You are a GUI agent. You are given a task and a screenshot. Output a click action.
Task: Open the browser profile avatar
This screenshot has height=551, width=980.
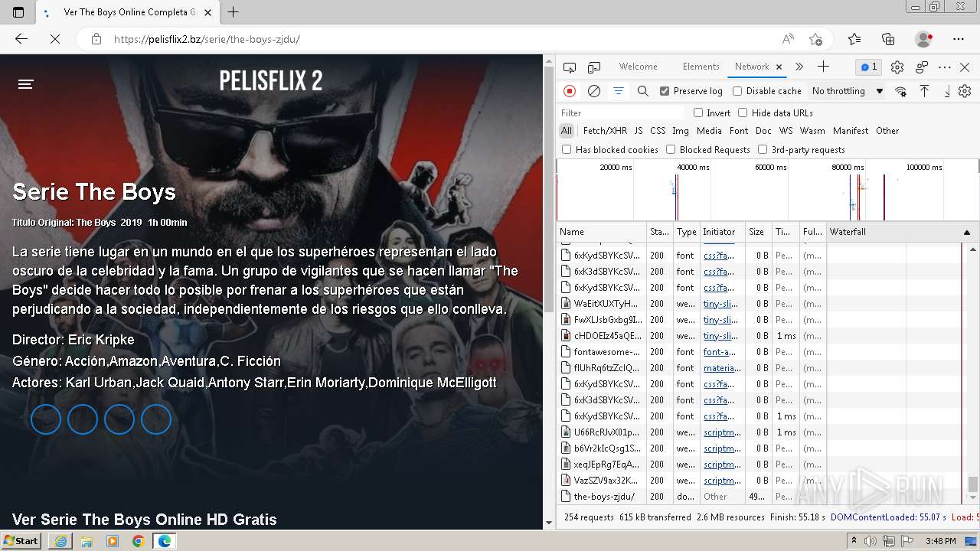pyautogui.click(x=924, y=39)
